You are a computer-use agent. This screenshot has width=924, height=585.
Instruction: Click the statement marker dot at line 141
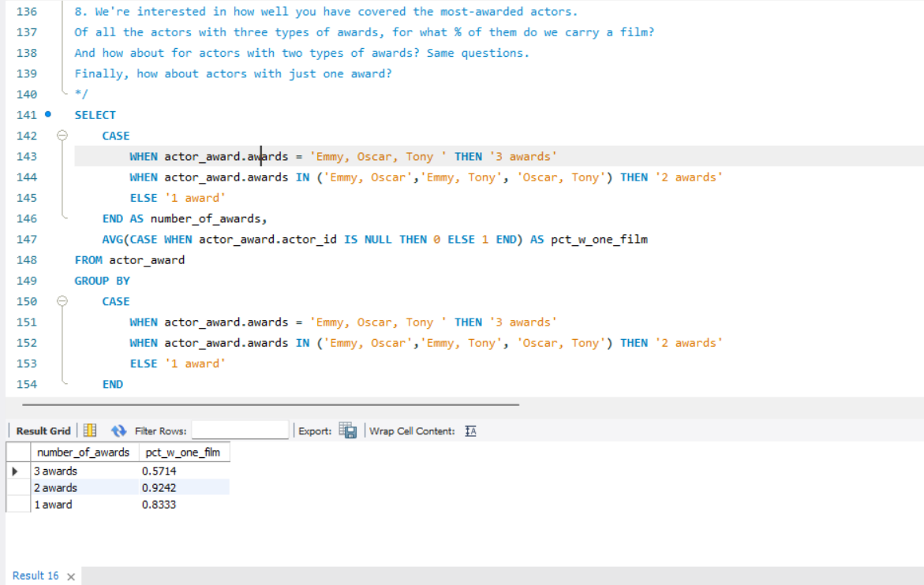[48, 114]
